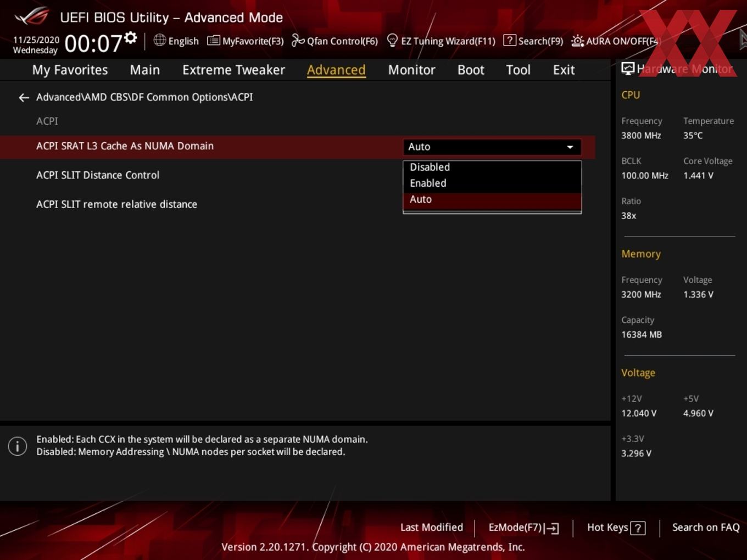Click memory voltage 1.336 V value
The image size is (747, 560).
(x=698, y=294)
